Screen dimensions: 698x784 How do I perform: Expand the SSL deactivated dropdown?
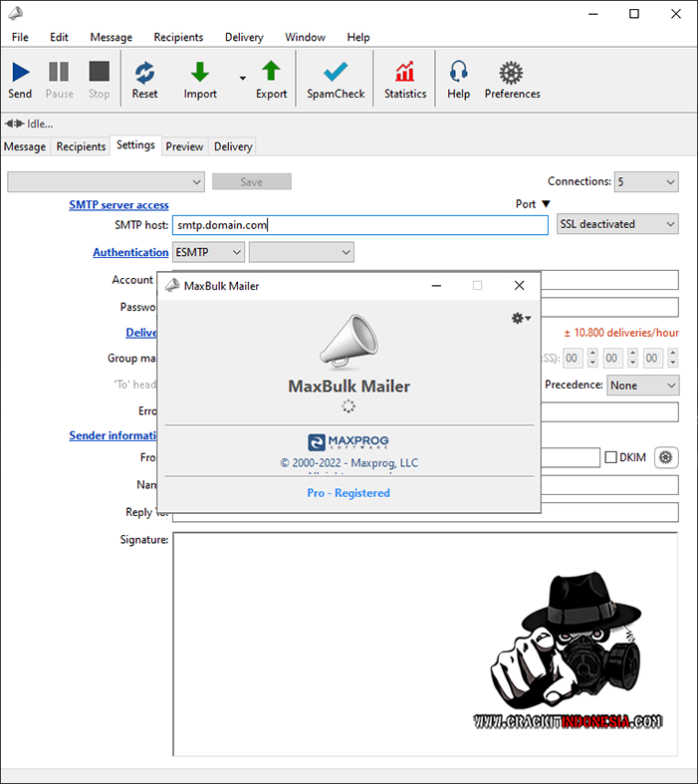coord(617,224)
